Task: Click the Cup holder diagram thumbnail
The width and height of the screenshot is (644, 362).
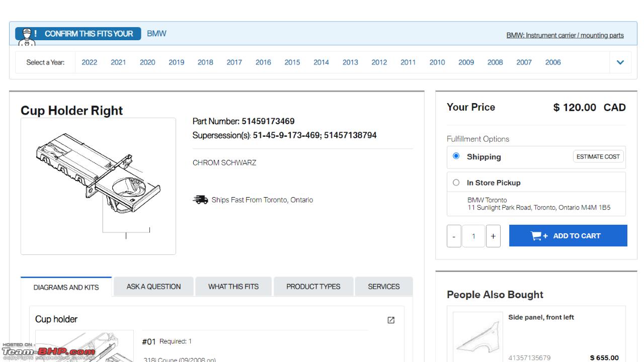Action: click(x=85, y=346)
